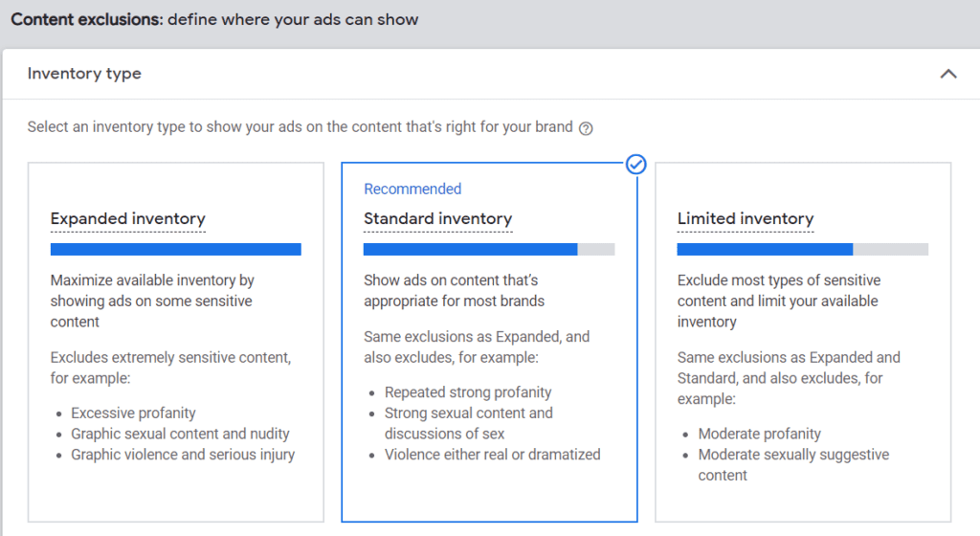Click 'Violence either real or dramatized' bullet
Viewport: 980px width, 536px height.
coord(493,455)
